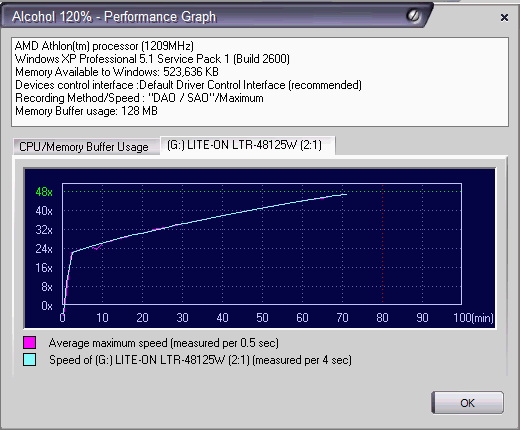Click the window title bar text
Image resolution: width=520 pixels, height=430 pixels.
pos(114,17)
